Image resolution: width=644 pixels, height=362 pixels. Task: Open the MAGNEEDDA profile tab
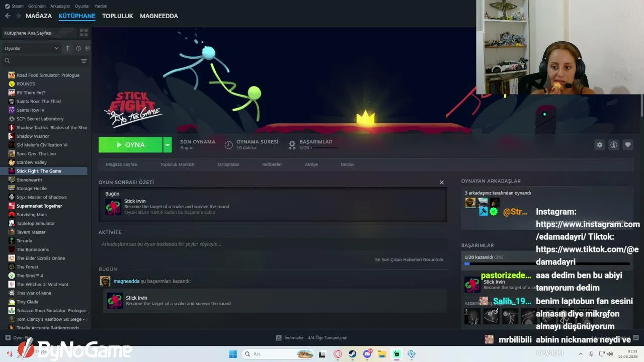tap(159, 16)
